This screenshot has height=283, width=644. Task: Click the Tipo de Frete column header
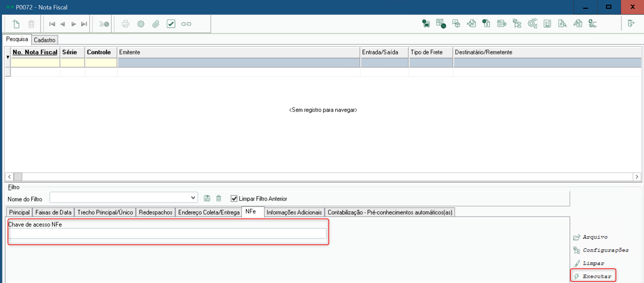[431, 52]
